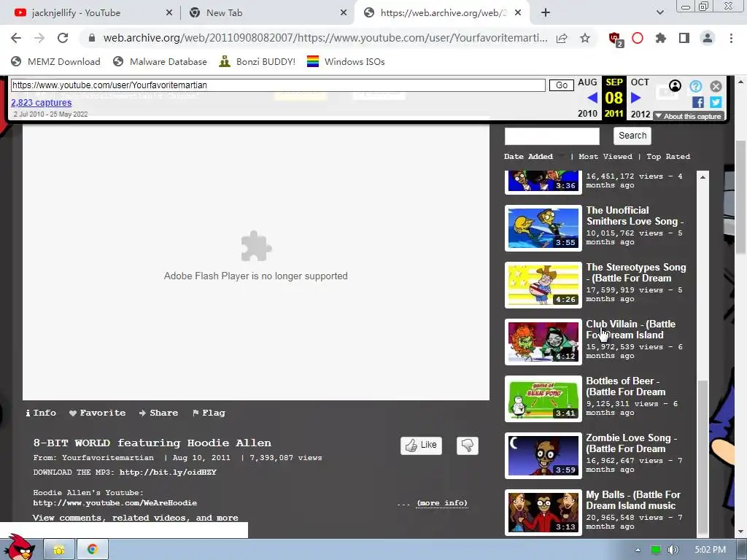Share this page via share icon

pyautogui.click(x=562, y=38)
